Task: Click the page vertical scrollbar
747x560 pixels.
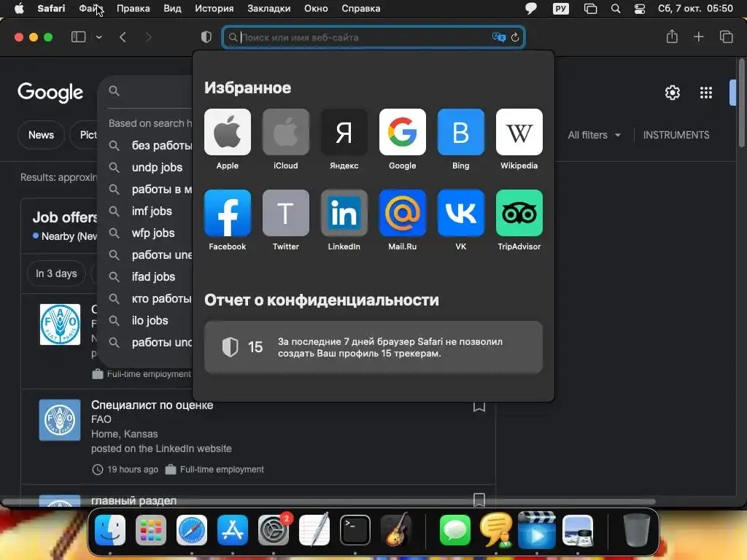Action: pyautogui.click(x=741, y=102)
